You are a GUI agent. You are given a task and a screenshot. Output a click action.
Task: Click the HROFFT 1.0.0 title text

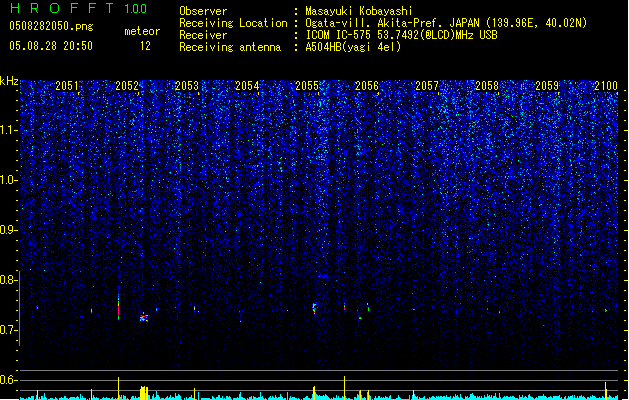click(78, 8)
